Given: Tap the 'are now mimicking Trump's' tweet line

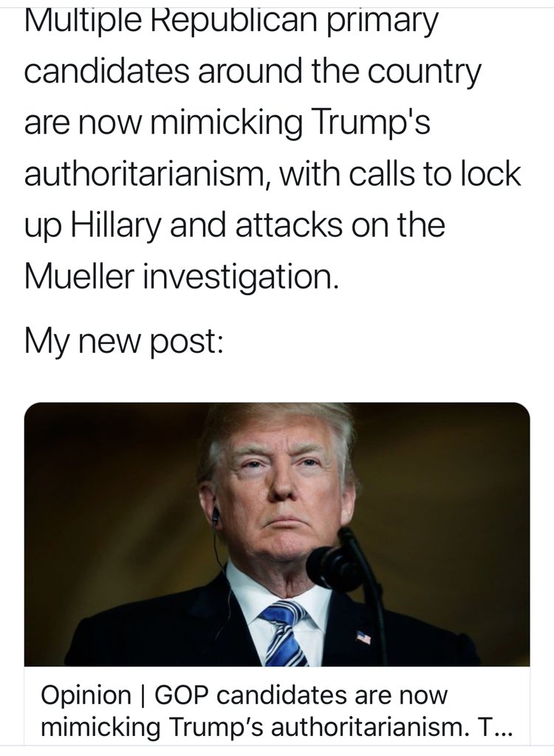Looking at the screenshot, I should pos(228,124).
